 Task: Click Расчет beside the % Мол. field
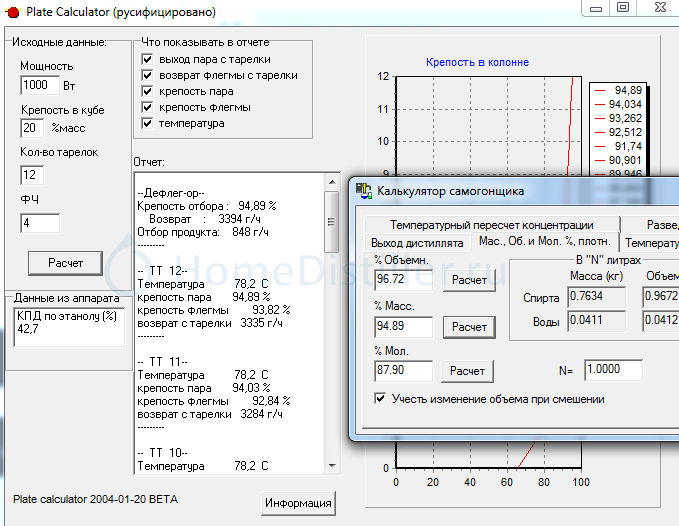469,371
